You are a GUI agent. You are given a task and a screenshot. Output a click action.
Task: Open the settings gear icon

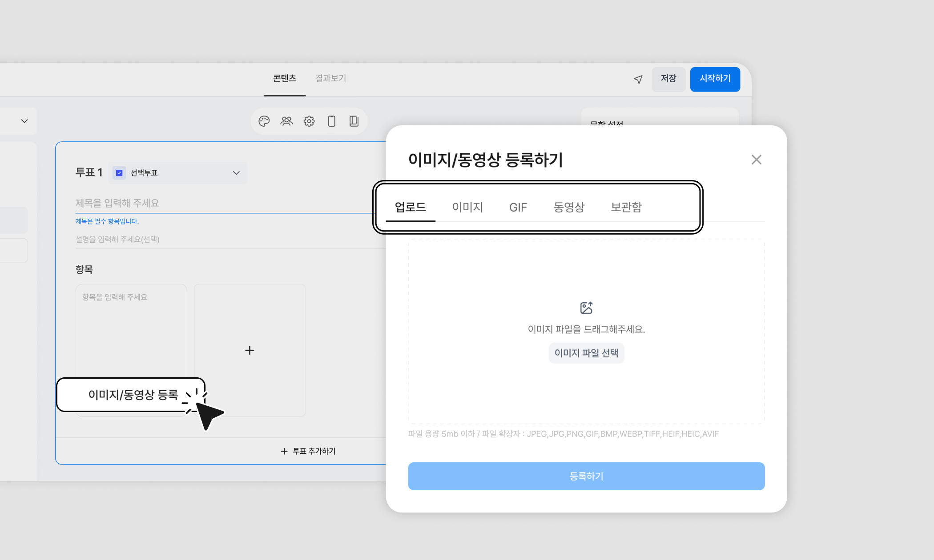tap(309, 121)
